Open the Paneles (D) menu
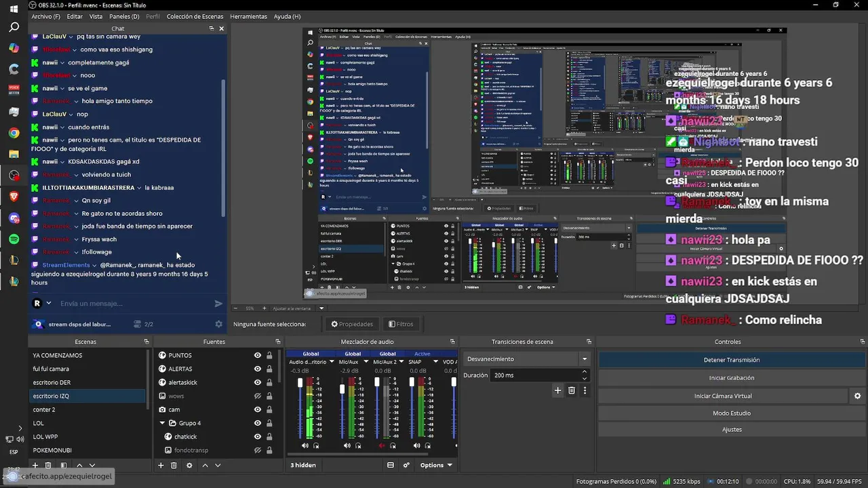The height and width of the screenshot is (488, 868). pyautogui.click(x=124, y=16)
